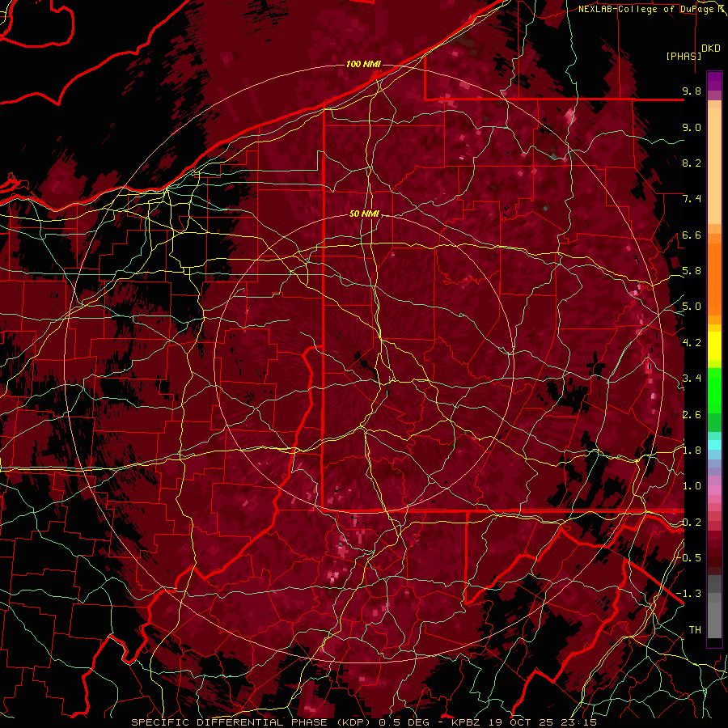Image resolution: width=728 pixels, height=728 pixels.
Task: Click the -0.5 scale value
Action: pos(689,557)
